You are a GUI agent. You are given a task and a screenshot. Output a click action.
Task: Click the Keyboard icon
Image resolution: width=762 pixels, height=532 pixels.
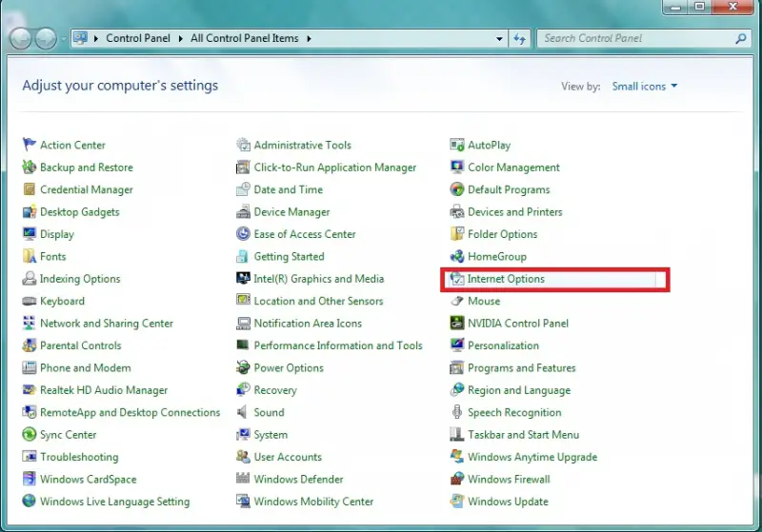point(30,301)
